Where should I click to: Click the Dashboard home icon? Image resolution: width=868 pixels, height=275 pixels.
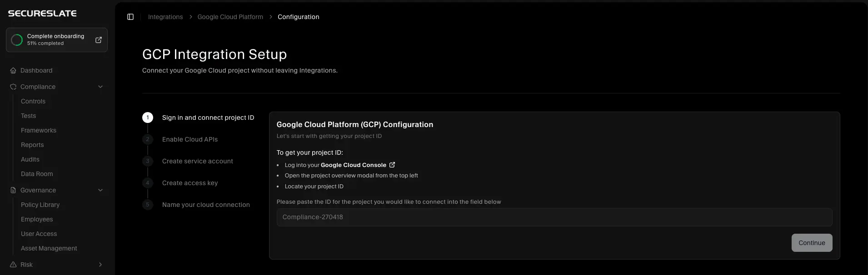(x=13, y=70)
